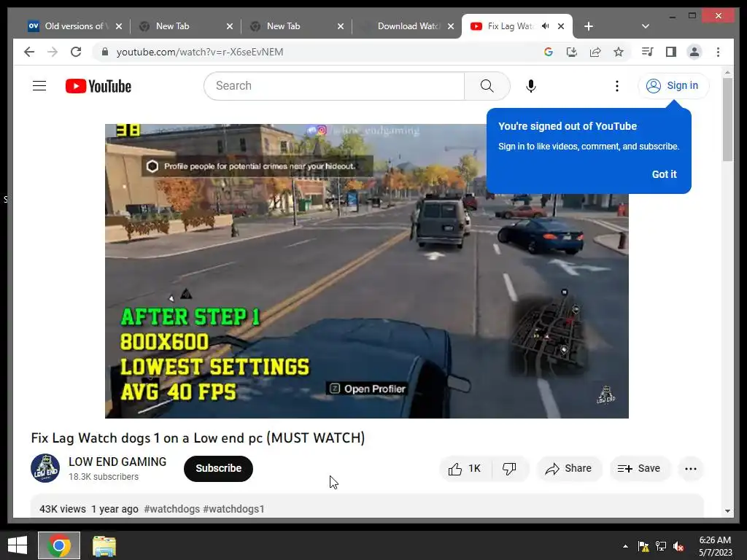This screenshot has width=747, height=560.
Task: Open Chrome media controls icon
Action: [x=648, y=52]
